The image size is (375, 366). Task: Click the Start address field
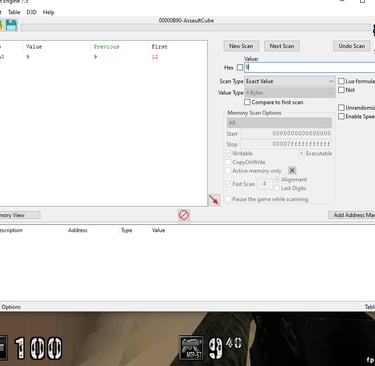tap(286, 134)
